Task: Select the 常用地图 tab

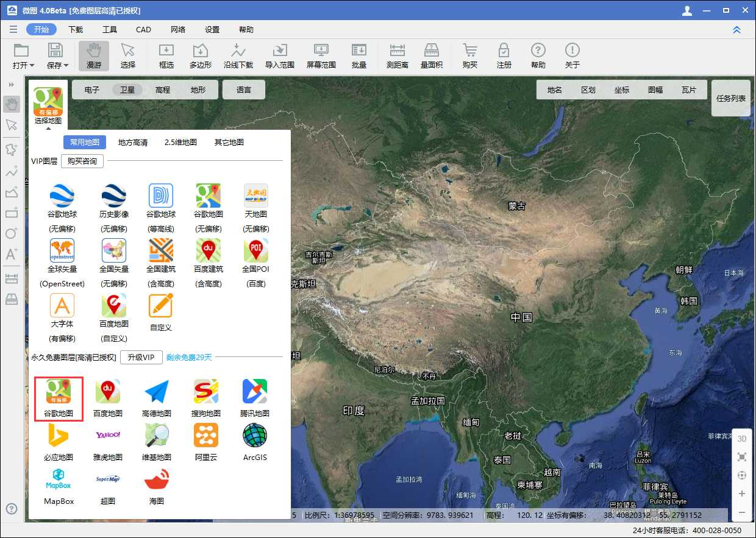Action: (x=85, y=142)
